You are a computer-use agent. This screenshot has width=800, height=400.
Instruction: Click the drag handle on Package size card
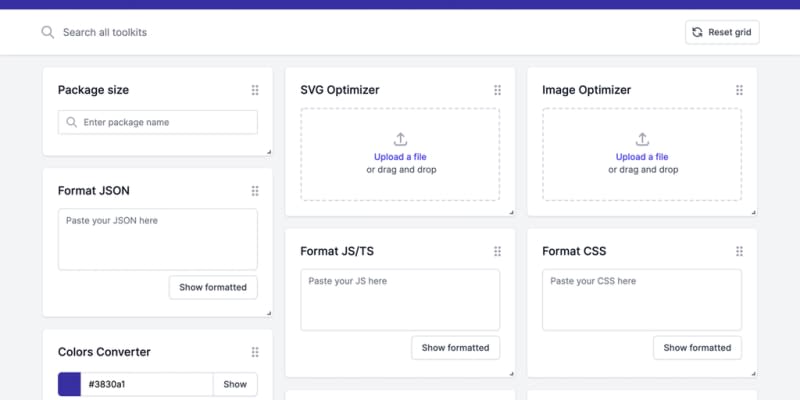(x=255, y=90)
